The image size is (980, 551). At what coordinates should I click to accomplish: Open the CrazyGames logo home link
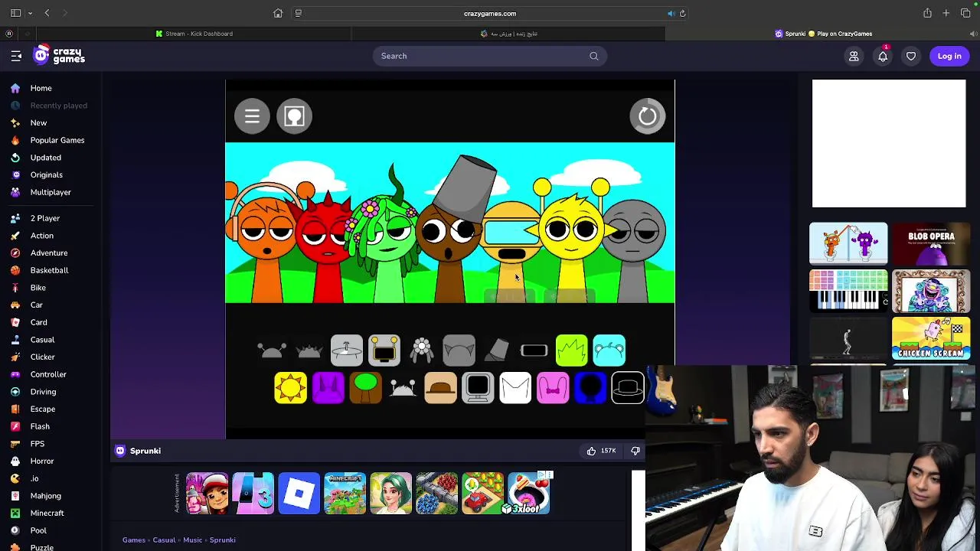[59, 55]
